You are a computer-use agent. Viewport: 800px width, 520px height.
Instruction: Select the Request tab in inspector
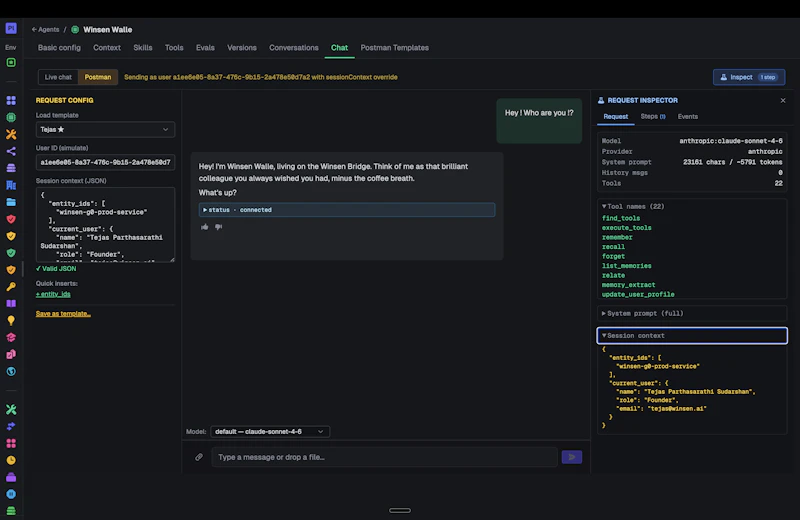point(616,117)
